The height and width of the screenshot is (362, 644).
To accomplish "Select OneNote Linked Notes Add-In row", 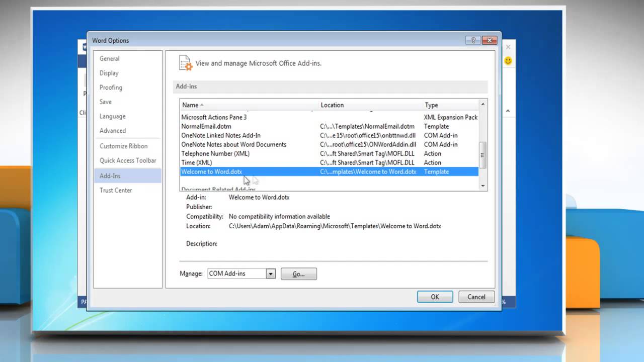I will click(329, 135).
